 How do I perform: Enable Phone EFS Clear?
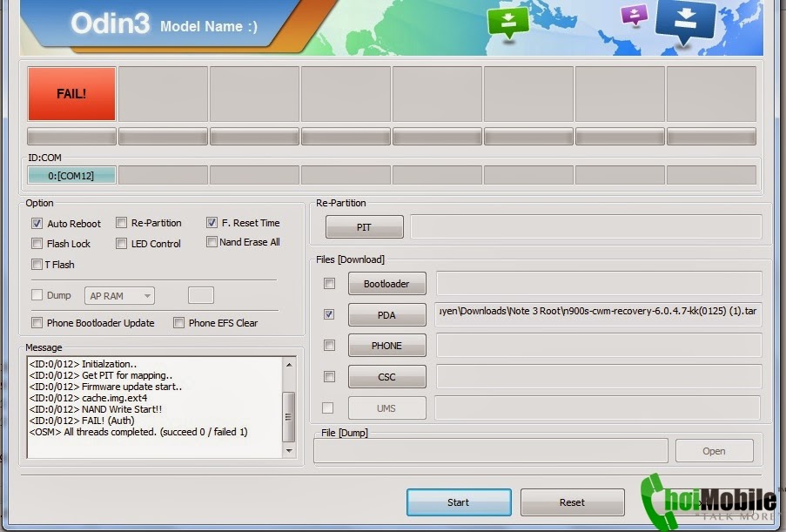click(178, 323)
